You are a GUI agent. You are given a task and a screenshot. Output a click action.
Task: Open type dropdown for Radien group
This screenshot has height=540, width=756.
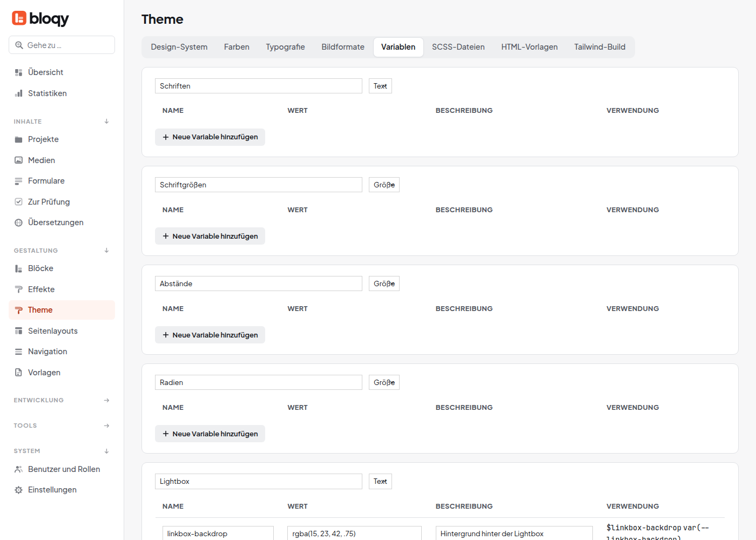tap(384, 382)
